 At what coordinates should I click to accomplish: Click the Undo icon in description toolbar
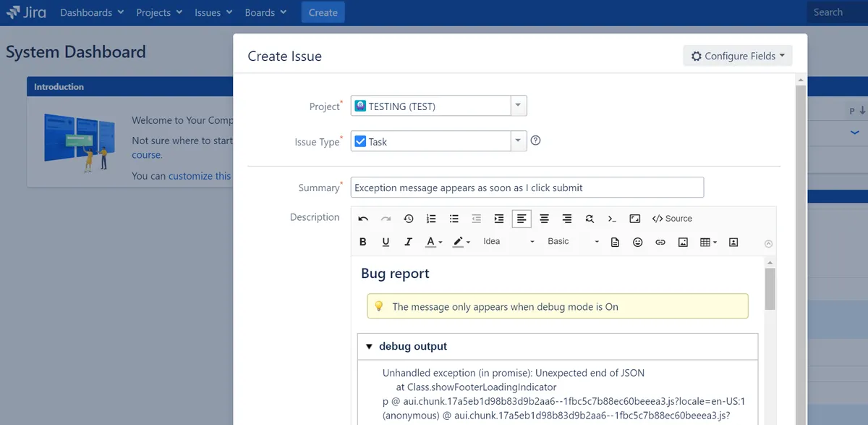click(363, 219)
